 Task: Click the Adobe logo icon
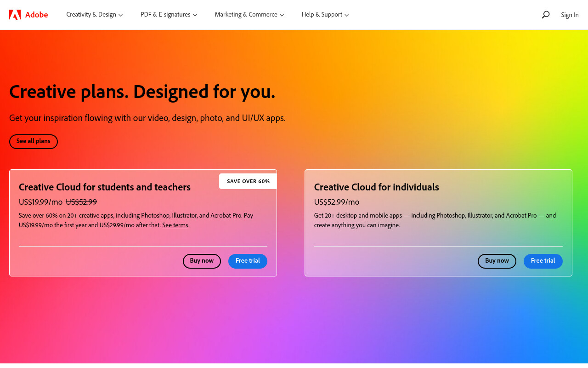pyautogui.click(x=15, y=15)
